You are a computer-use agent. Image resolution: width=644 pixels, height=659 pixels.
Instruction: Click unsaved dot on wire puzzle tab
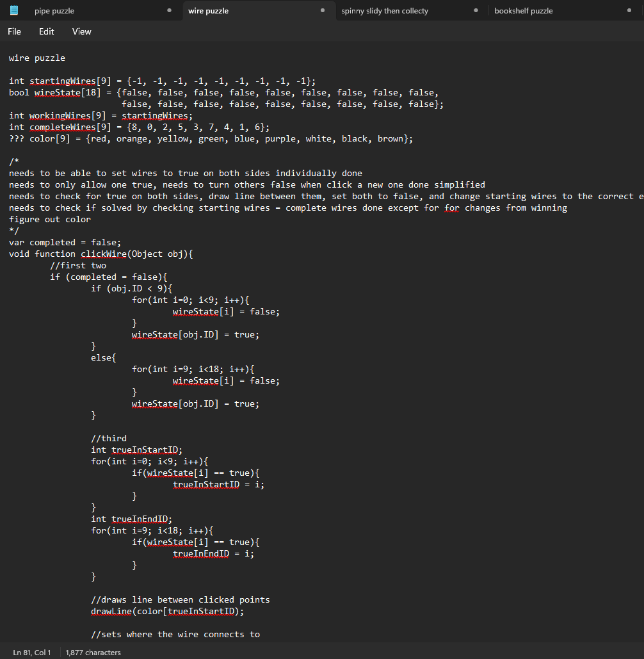tap(323, 10)
